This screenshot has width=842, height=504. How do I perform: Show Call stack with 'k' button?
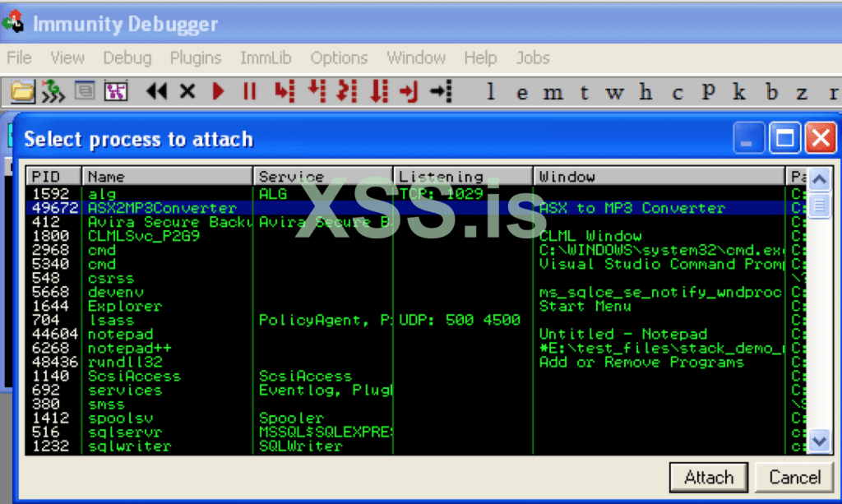739,92
